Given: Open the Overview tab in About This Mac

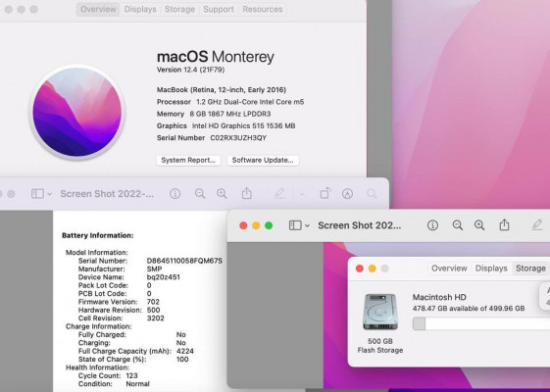Looking at the screenshot, I should coord(98,9).
